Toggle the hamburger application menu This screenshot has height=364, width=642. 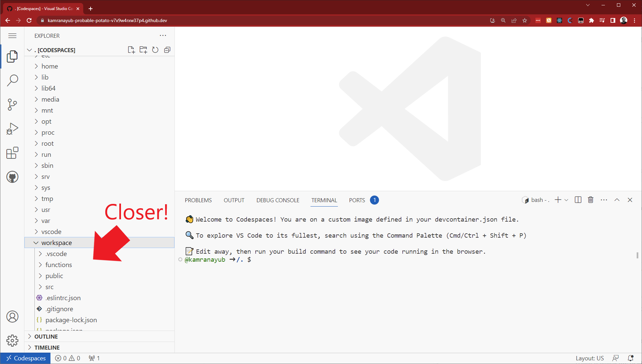tap(12, 36)
